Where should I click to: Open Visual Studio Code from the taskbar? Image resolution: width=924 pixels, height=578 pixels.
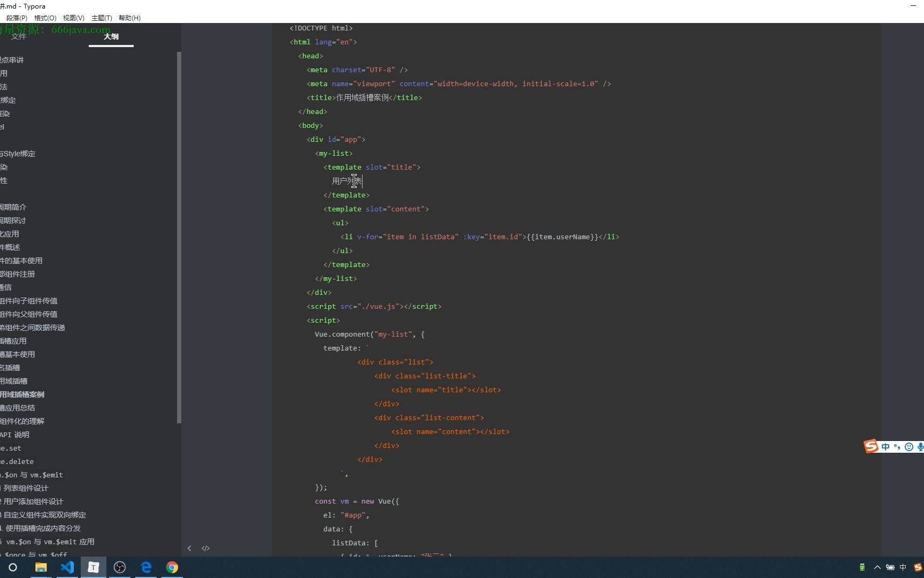[67, 567]
